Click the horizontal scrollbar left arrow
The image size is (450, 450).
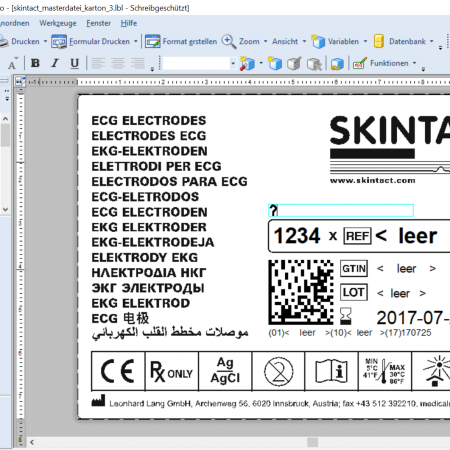(x=32, y=443)
